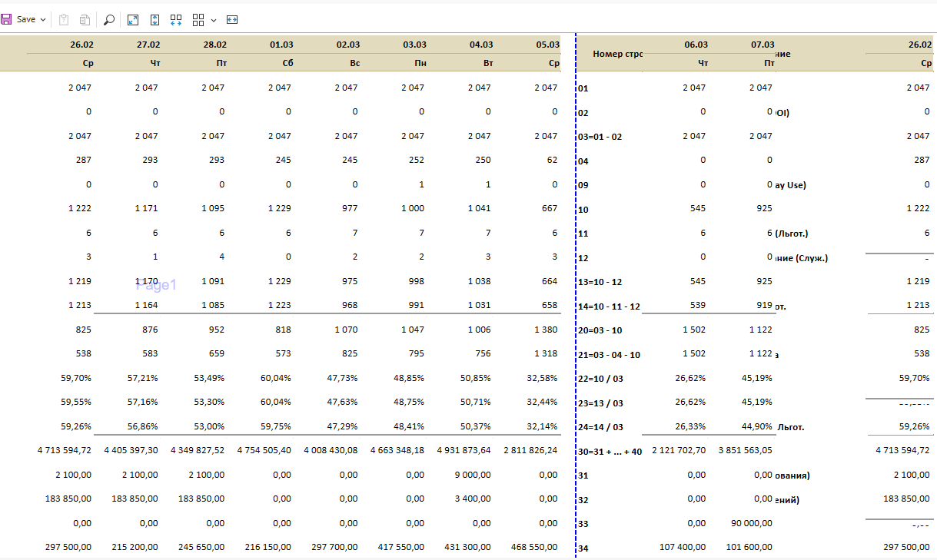Select row label '22=10 / 03'
Image resolution: width=937 pixels, height=560 pixels.
tap(600, 378)
